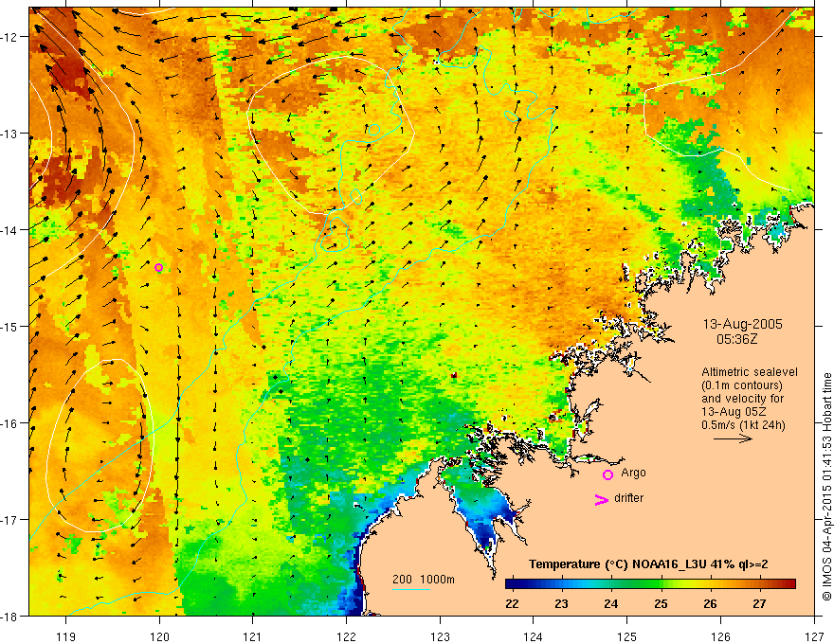Viewport: 834px width, 644px height.
Task: Click the temperature colorbar at 24 degrees
Action: 611,584
